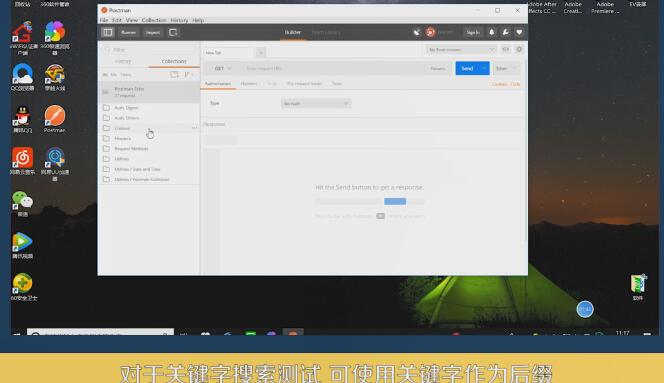Open the Tencent Video desktop icon

22,245
